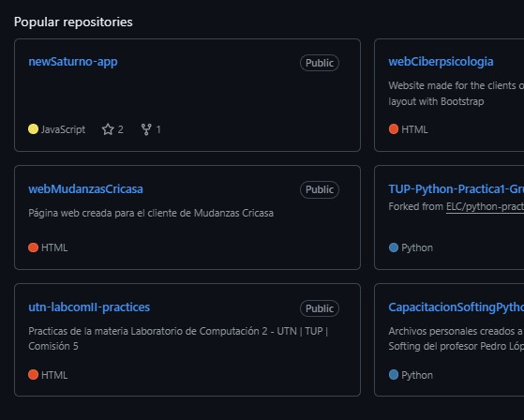Click the yellow JavaScript language dot

pyautogui.click(x=33, y=129)
